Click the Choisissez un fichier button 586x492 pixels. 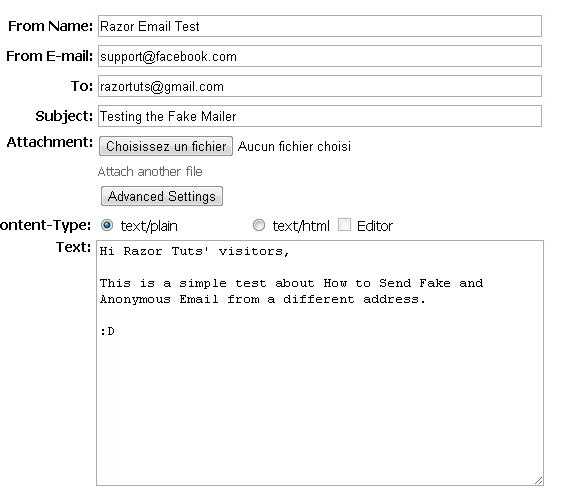pyautogui.click(x=166, y=146)
